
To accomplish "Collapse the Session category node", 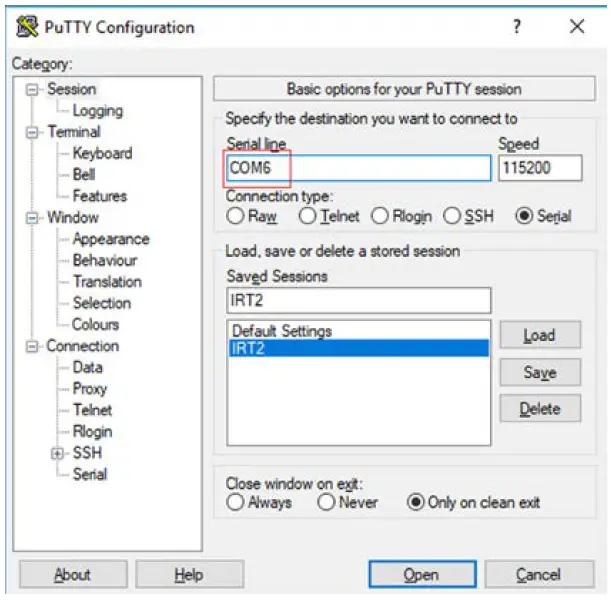I will point(33,90).
